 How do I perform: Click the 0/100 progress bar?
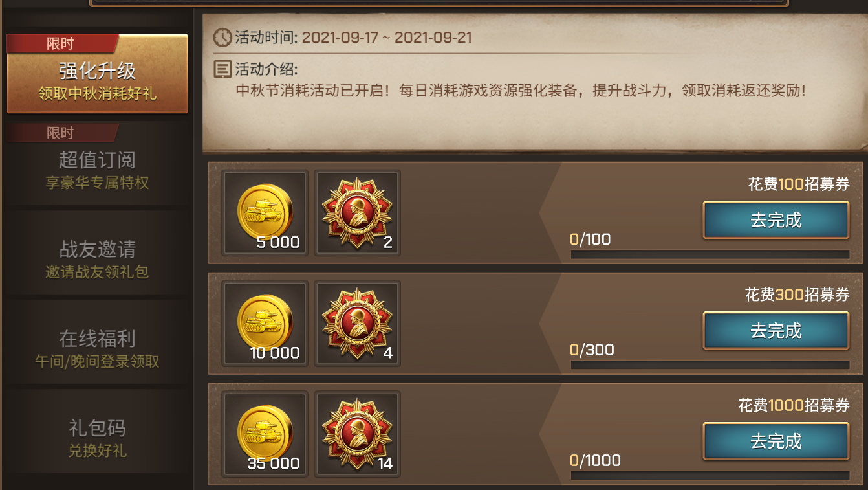pyautogui.click(x=710, y=254)
